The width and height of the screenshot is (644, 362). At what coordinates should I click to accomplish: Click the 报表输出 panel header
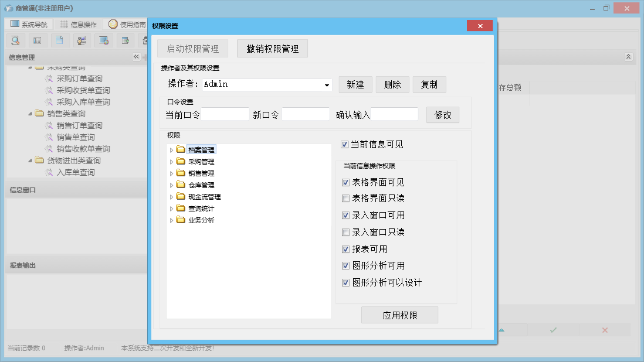pos(77,265)
